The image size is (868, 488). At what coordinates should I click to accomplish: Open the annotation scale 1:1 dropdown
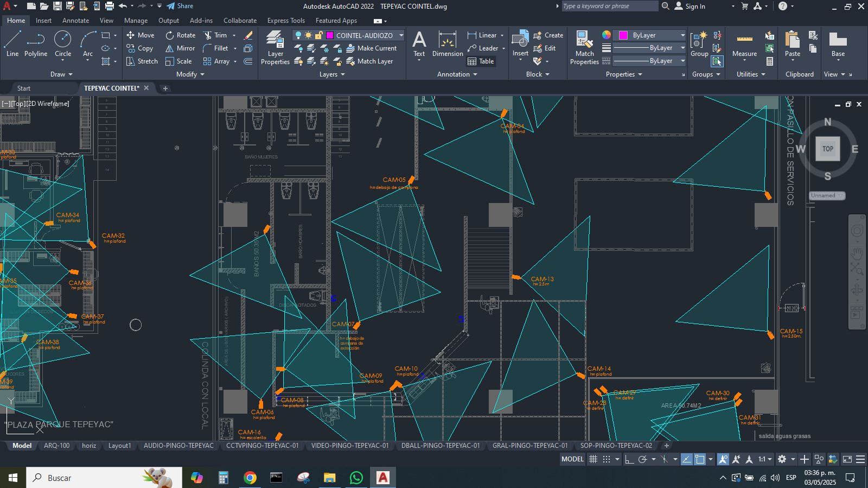(765, 459)
